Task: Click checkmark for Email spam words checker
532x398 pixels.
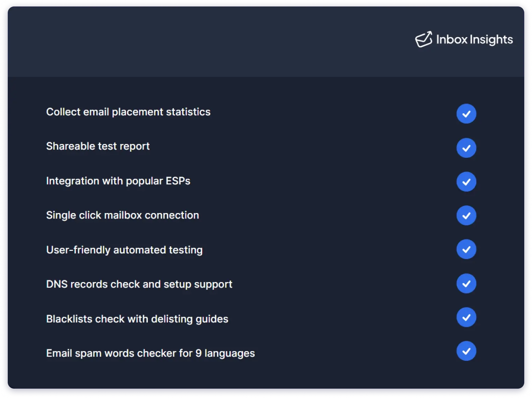Action: click(466, 351)
